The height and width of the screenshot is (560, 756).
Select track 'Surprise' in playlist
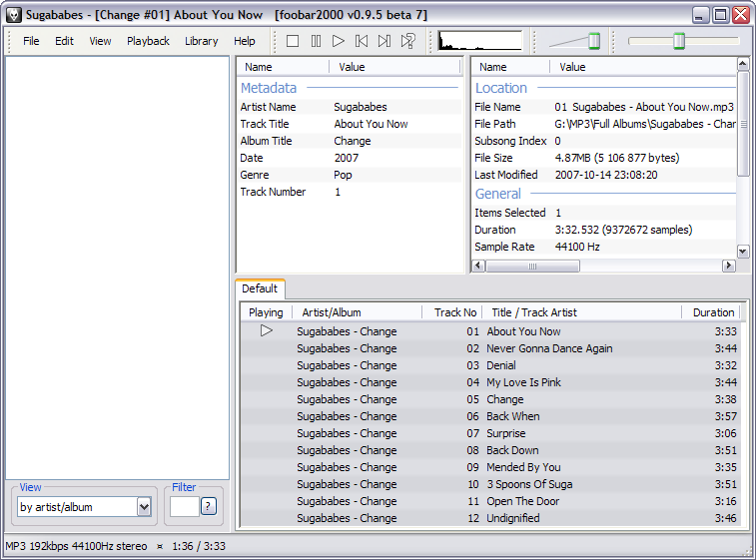tap(490, 433)
